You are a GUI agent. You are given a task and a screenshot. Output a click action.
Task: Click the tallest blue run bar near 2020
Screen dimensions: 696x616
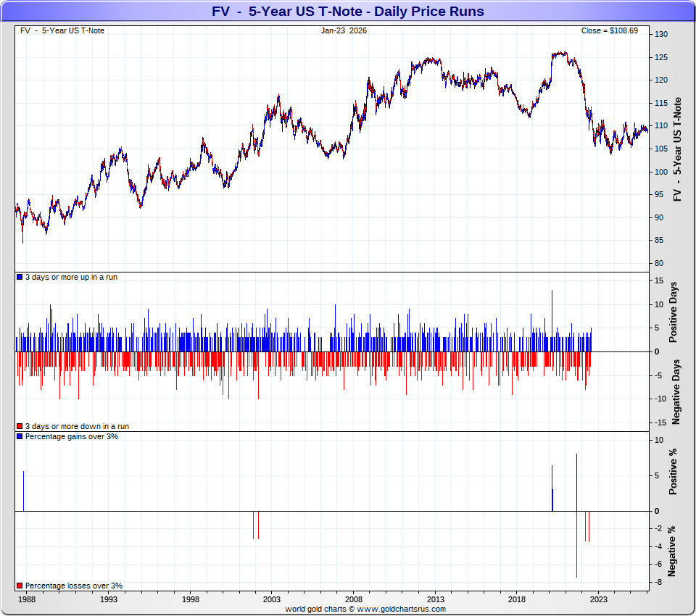point(552,320)
